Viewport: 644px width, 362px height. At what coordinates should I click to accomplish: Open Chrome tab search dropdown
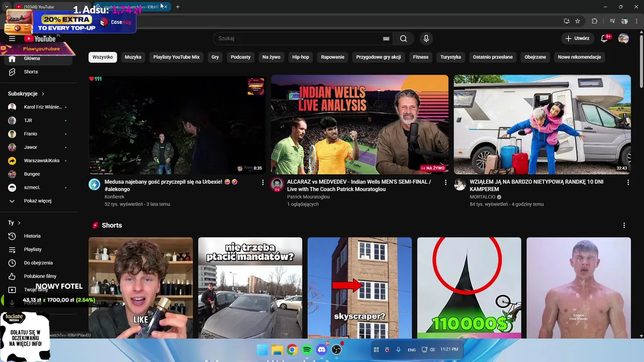(x=7, y=7)
